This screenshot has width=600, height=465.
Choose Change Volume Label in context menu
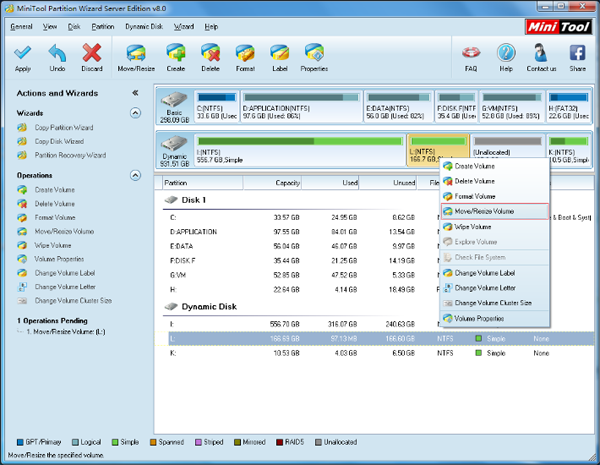pyautogui.click(x=495, y=273)
